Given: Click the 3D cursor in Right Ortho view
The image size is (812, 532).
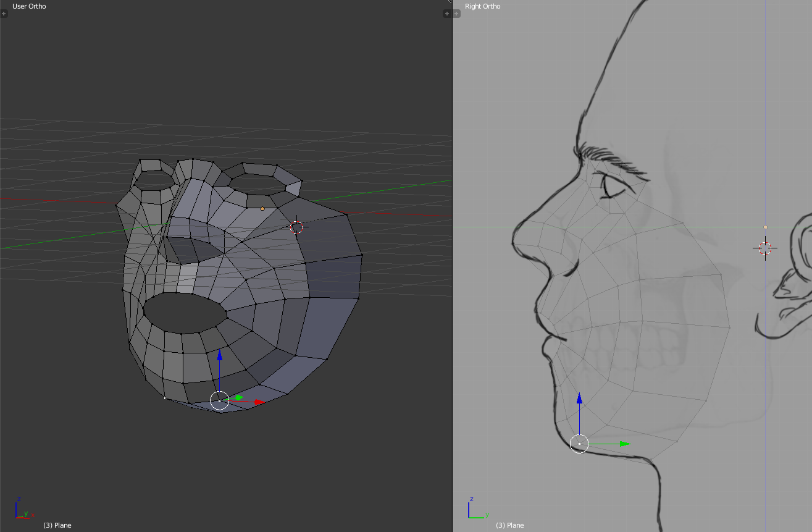Looking at the screenshot, I should [x=765, y=248].
